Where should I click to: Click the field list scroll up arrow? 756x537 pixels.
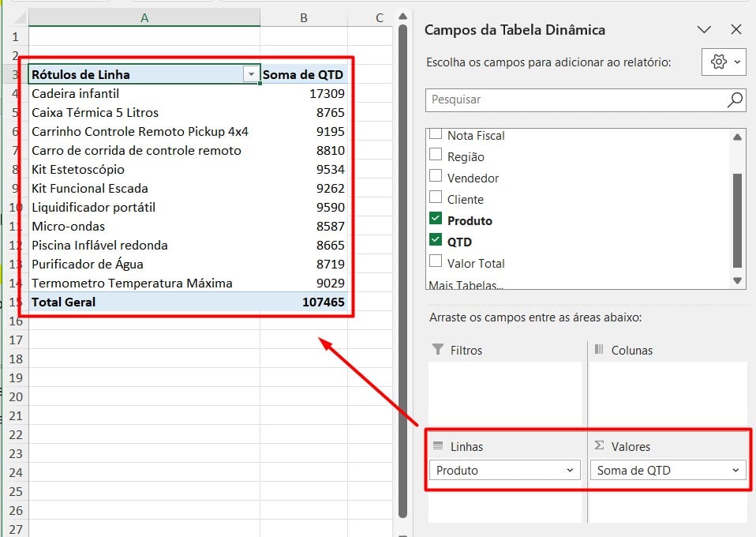pyautogui.click(x=737, y=137)
